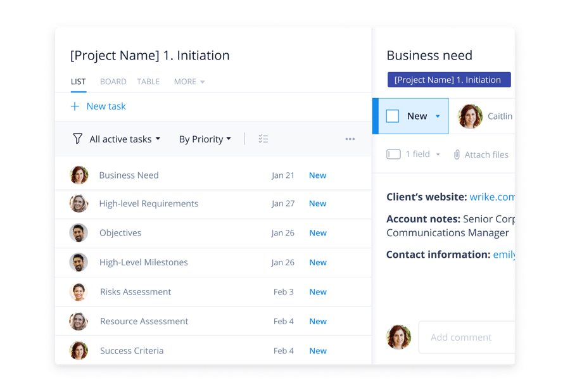Switch to the BOARD tab

[x=113, y=81]
